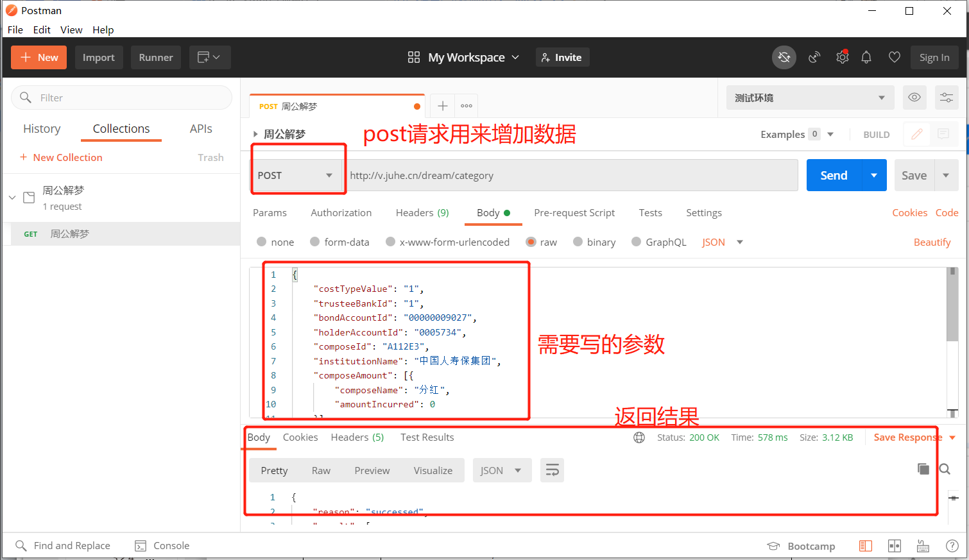Open keyboard shortcuts icon in status bar
This screenshot has width=969, height=560.
(923, 546)
